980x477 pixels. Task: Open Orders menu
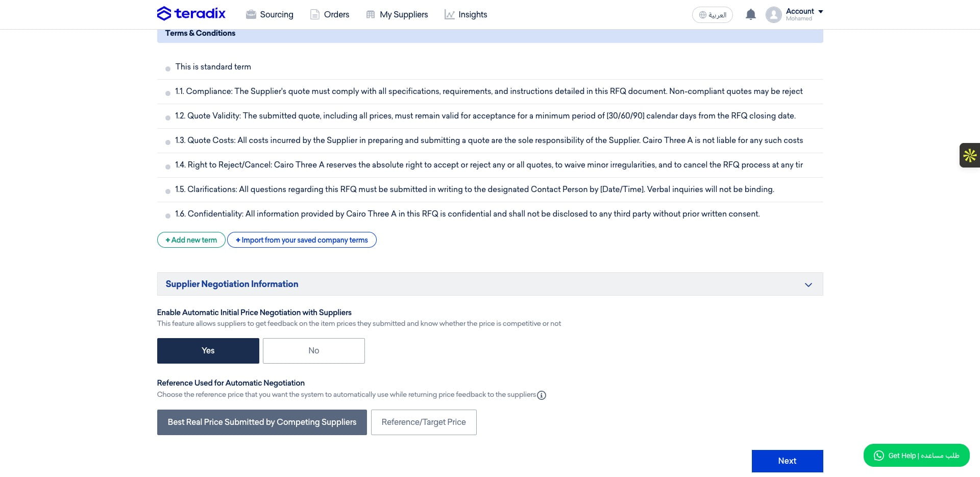click(330, 14)
